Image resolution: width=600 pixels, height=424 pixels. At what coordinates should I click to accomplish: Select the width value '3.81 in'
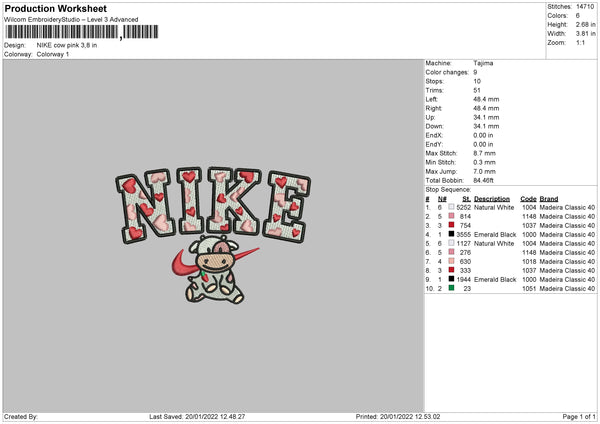585,34
